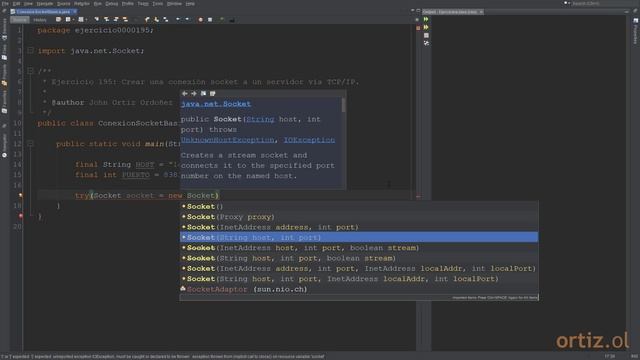Select Socket(String host, int port, boolean stream)
This screenshot has width=640, height=360.
(359, 258)
